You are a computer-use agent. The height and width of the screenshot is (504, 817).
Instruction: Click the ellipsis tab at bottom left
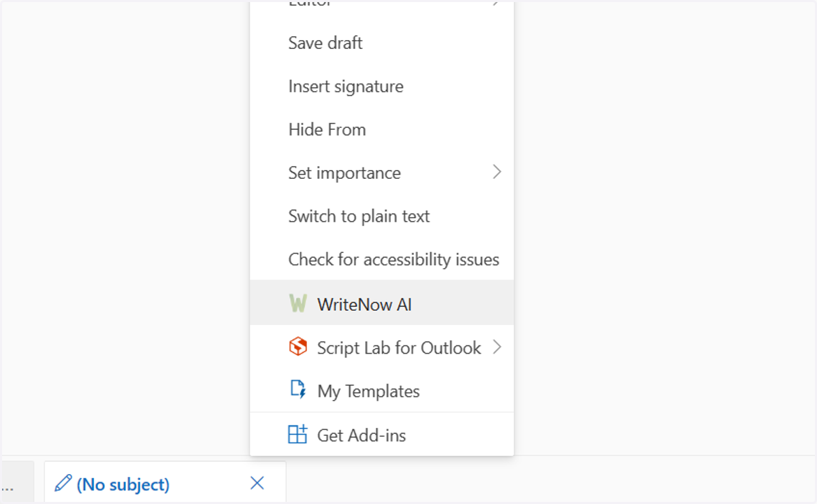click(17, 482)
